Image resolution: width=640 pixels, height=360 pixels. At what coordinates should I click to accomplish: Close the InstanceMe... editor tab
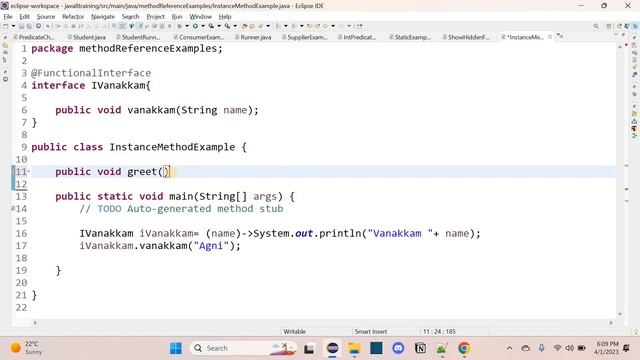(x=550, y=37)
